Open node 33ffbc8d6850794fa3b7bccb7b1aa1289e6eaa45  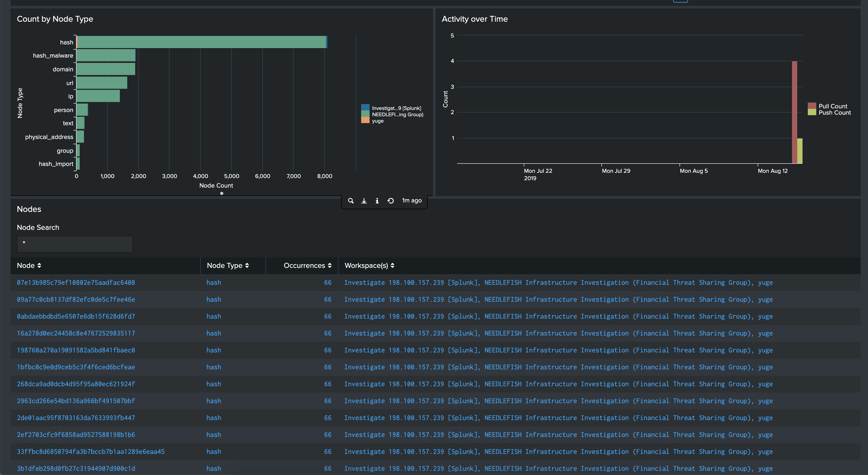pyautogui.click(x=91, y=452)
